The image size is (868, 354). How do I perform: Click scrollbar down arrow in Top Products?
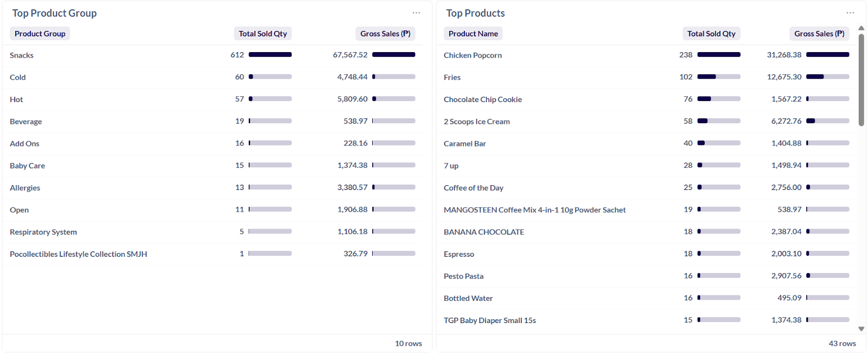[x=861, y=329]
